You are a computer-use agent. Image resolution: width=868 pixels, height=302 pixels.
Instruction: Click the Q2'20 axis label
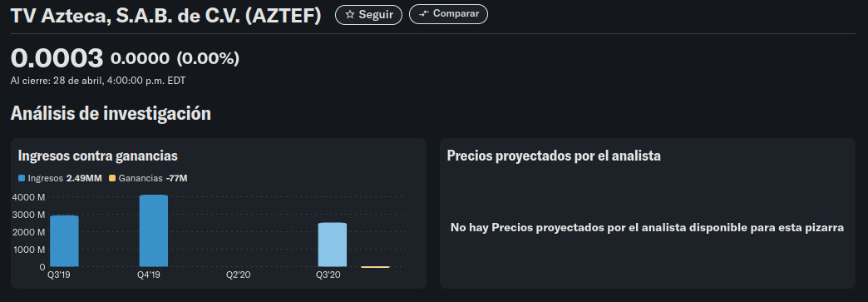tap(239, 275)
